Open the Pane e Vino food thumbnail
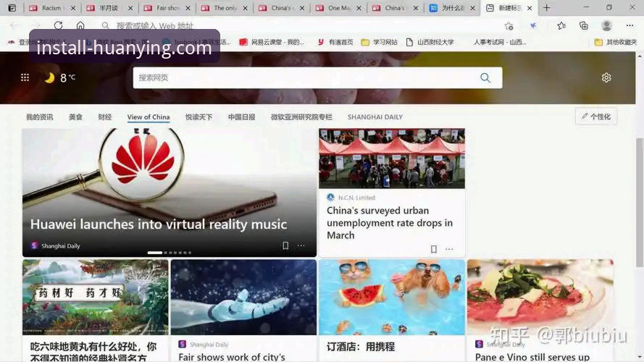 540,297
